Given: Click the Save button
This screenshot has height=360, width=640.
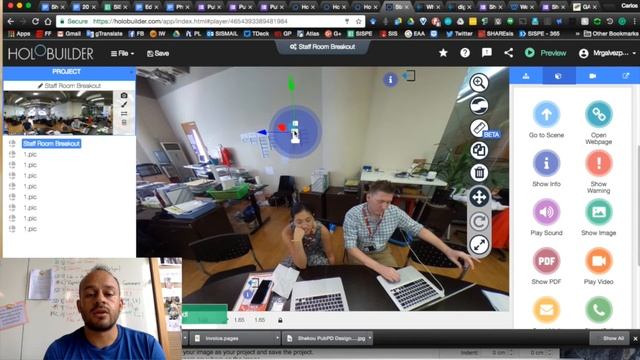Looking at the screenshot, I should click(158, 53).
